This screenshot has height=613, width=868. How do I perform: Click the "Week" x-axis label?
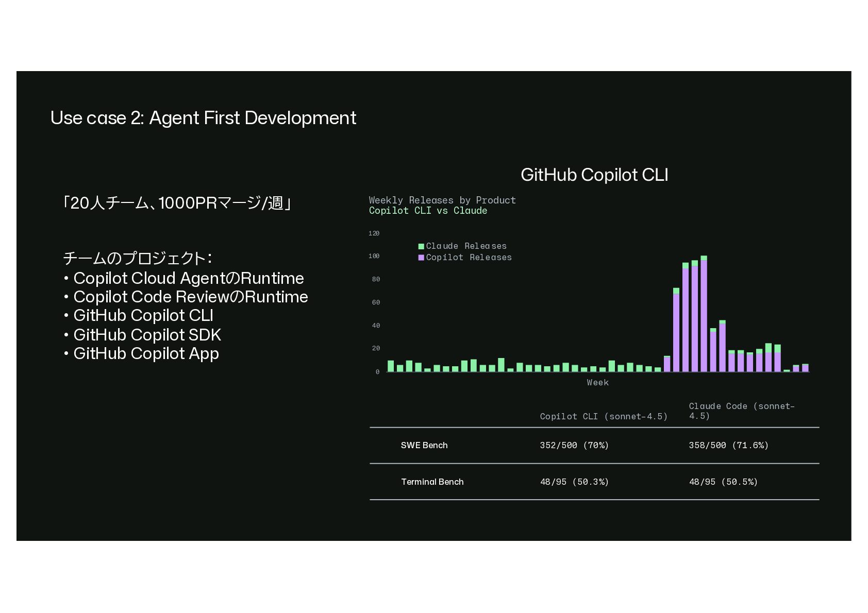[598, 383]
